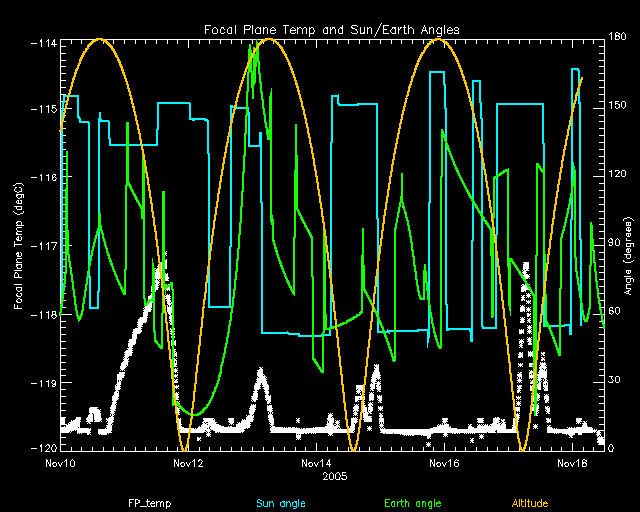Select the 30 degree tick on right axis
The height and width of the screenshot is (512, 640).
(x=614, y=381)
